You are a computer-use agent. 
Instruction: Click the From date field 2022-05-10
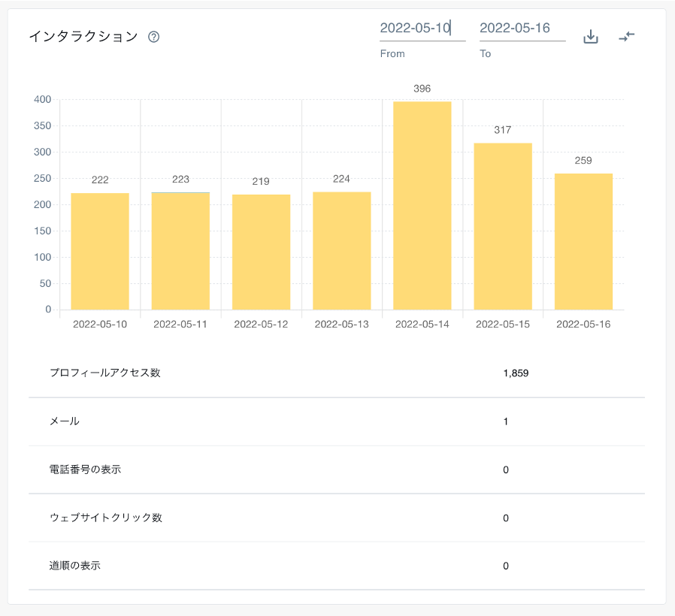(x=422, y=29)
